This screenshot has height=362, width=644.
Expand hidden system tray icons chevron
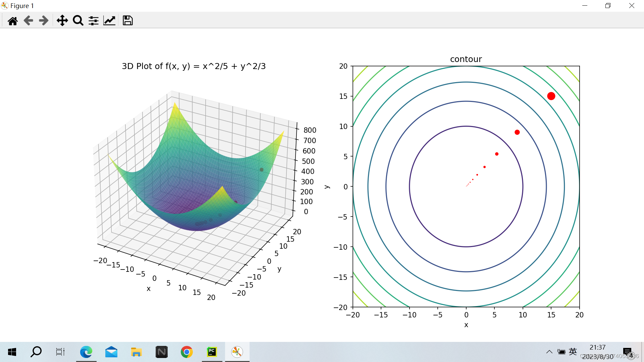549,352
